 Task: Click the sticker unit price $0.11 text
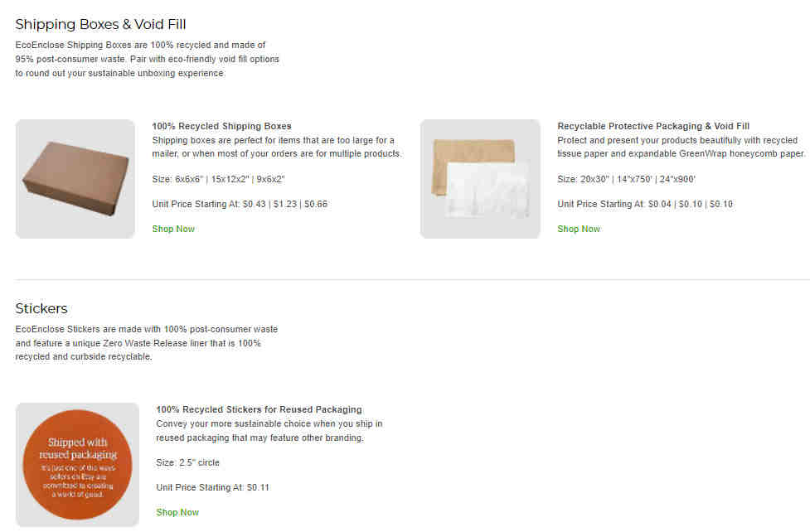pyautogui.click(x=213, y=487)
